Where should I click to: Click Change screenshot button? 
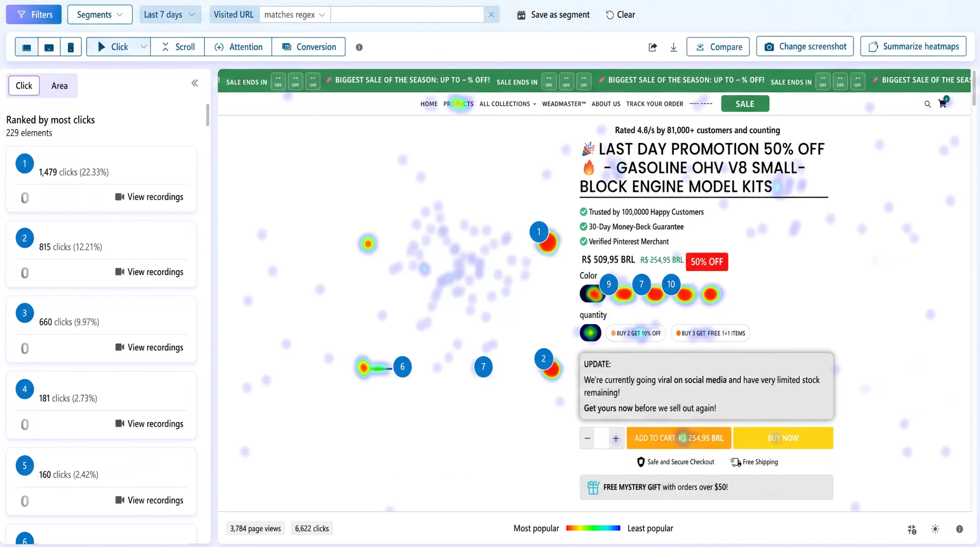[805, 46]
